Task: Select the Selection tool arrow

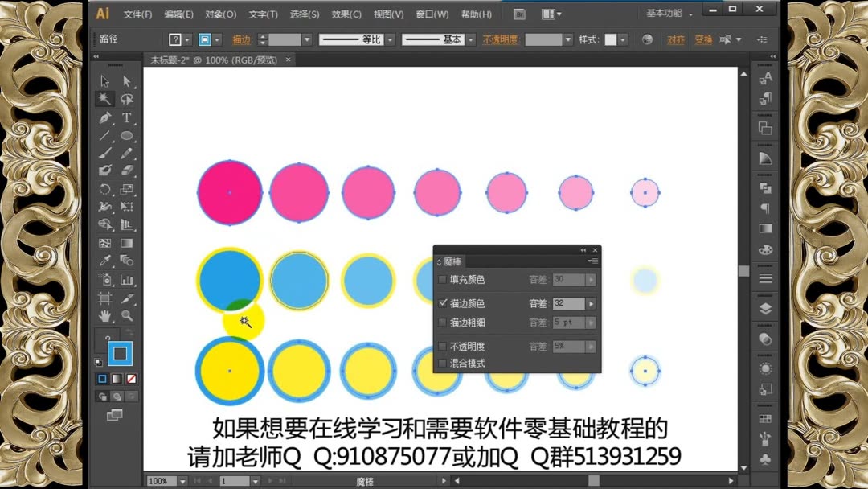Action: (x=104, y=81)
